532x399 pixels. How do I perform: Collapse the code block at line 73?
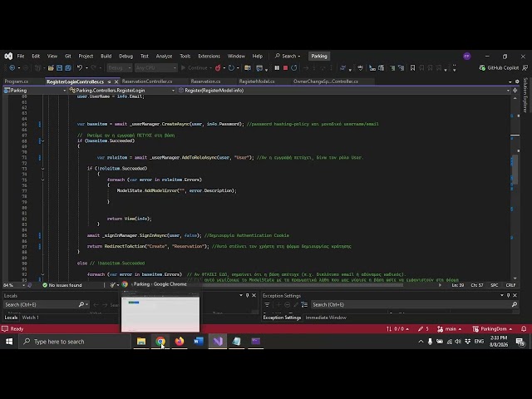(x=42, y=169)
